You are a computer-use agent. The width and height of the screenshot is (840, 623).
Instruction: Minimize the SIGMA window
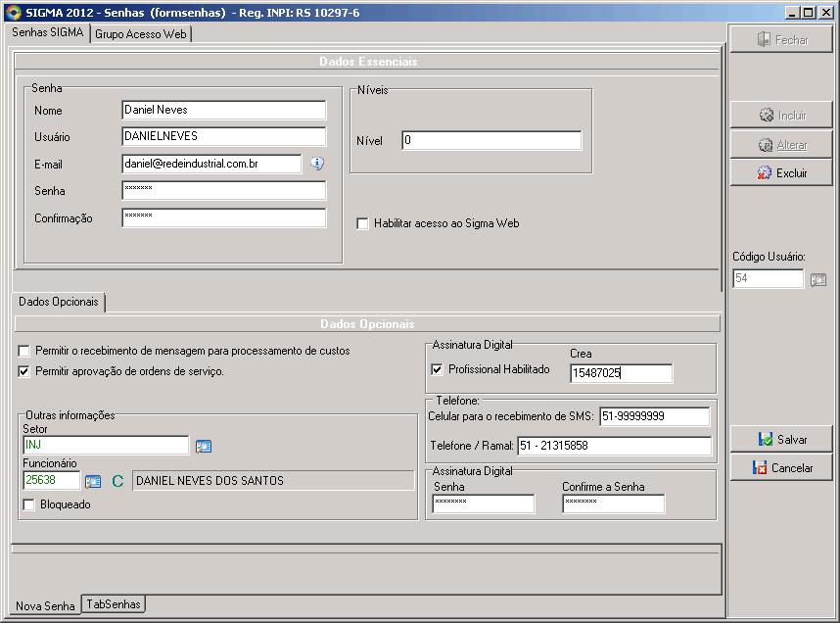(x=792, y=13)
